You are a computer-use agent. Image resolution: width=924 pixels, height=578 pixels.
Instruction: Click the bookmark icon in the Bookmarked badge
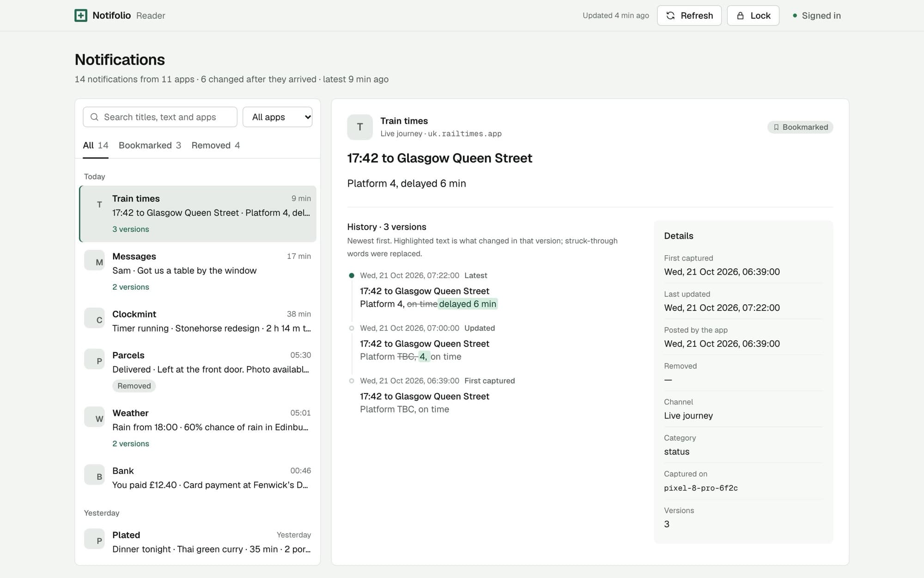click(x=776, y=127)
